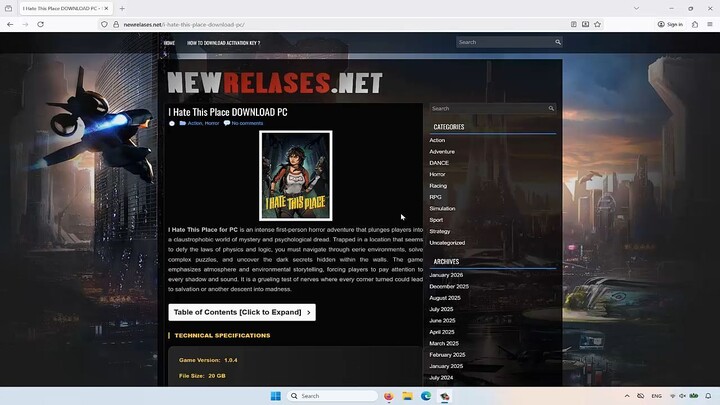The height and width of the screenshot is (405, 720).
Task: Click the Game Version 1.0.4 text
Action: 208,360
